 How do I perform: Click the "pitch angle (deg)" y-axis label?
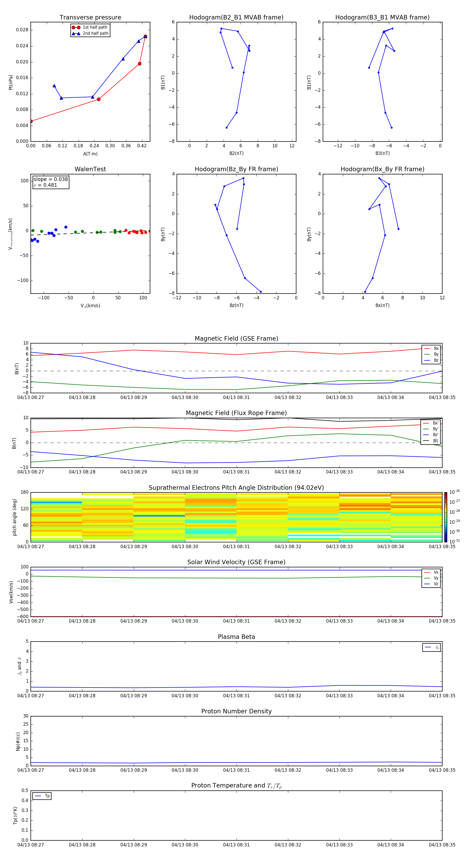click(x=14, y=517)
